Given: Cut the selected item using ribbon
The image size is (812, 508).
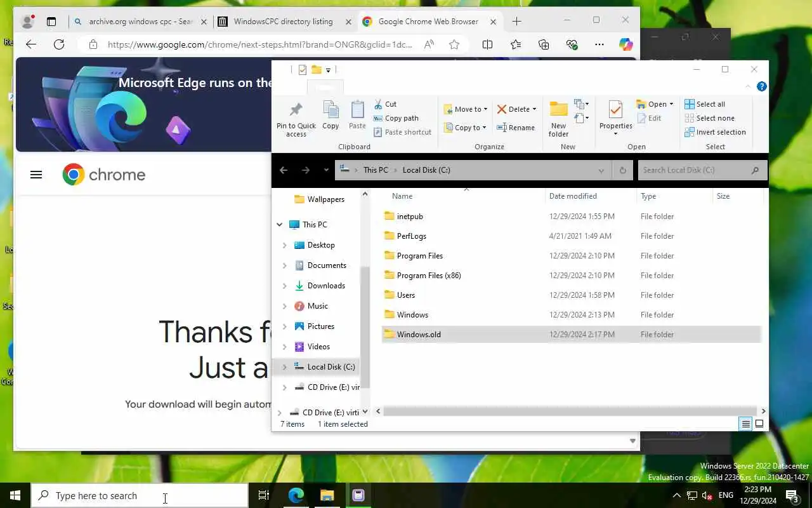Looking at the screenshot, I should pos(385,104).
